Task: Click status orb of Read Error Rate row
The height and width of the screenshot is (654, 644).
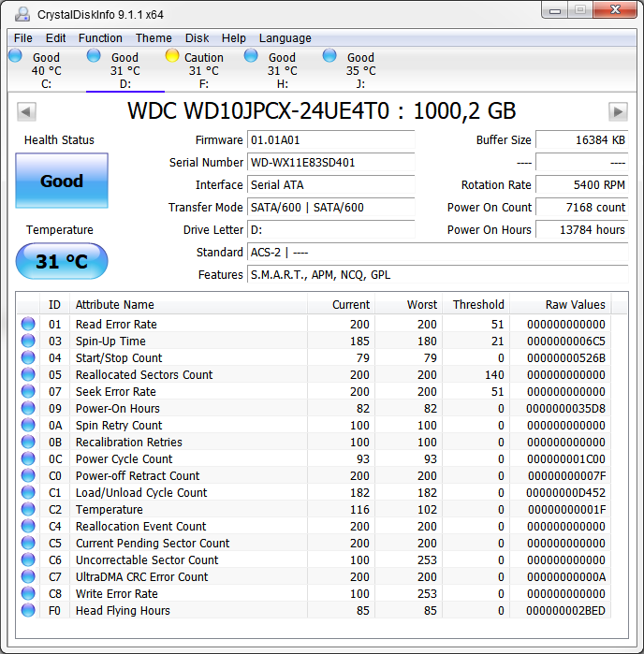Action: pos(28,324)
